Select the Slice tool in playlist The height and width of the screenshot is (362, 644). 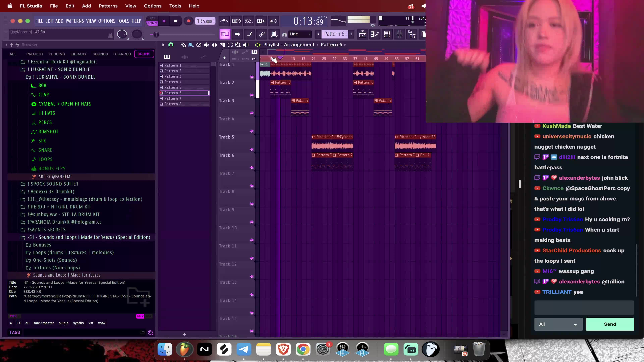[x=222, y=45]
